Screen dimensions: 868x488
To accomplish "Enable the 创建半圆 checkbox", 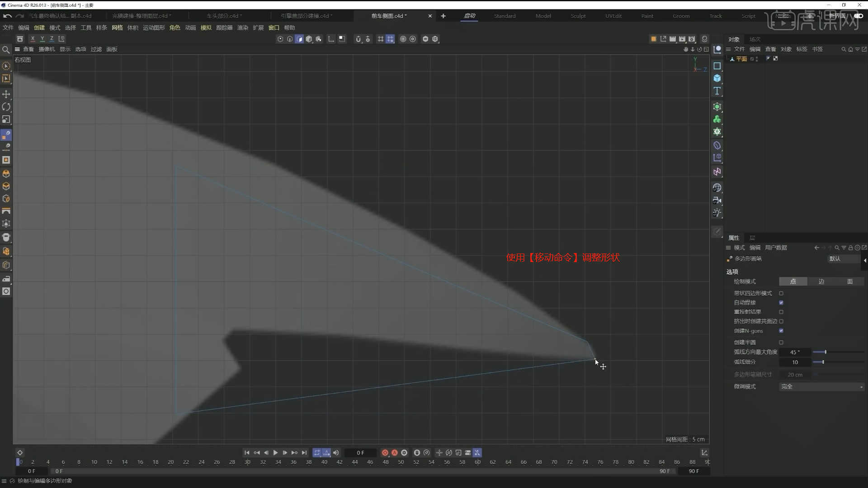I will pyautogui.click(x=781, y=342).
